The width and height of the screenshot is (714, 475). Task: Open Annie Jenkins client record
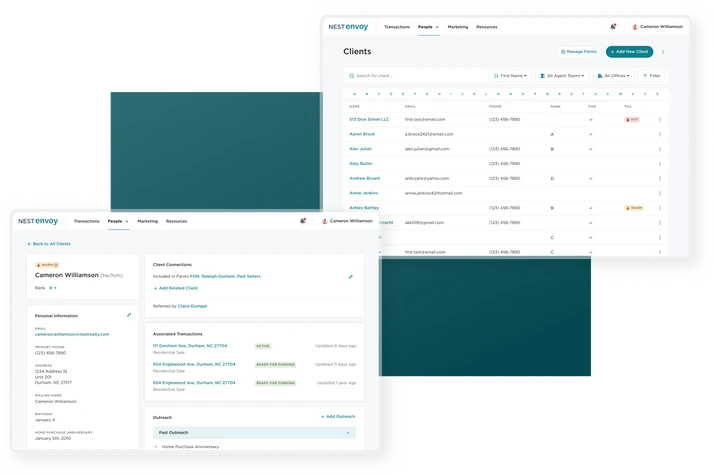[363, 193]
